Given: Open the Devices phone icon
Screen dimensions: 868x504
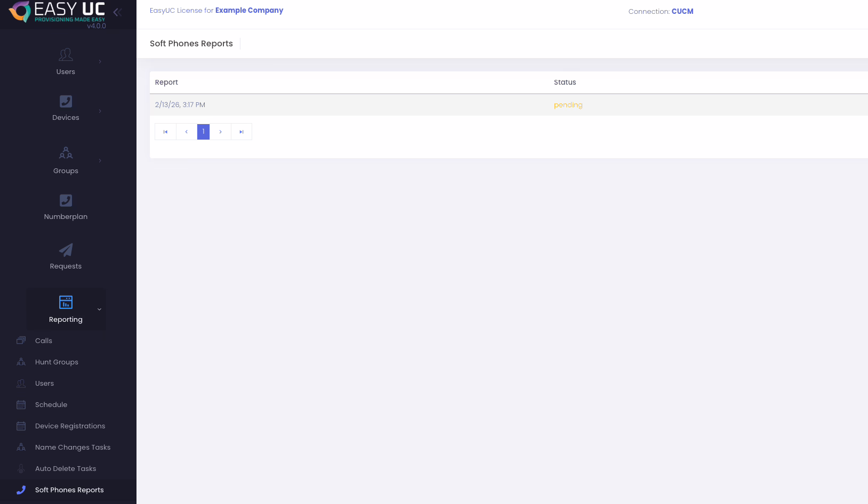Looking at the screenshot, I should coord(66,101).
